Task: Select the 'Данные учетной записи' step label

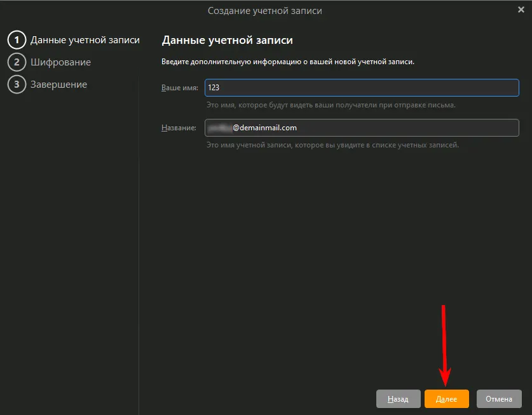Action: tap(85, 40)
